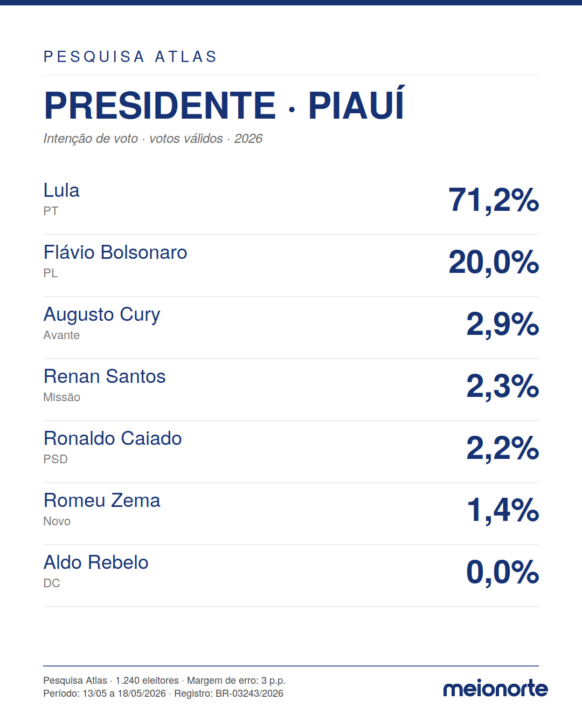Click the 0,0% percentage value

pyautogui.click(x=502, y=572)
